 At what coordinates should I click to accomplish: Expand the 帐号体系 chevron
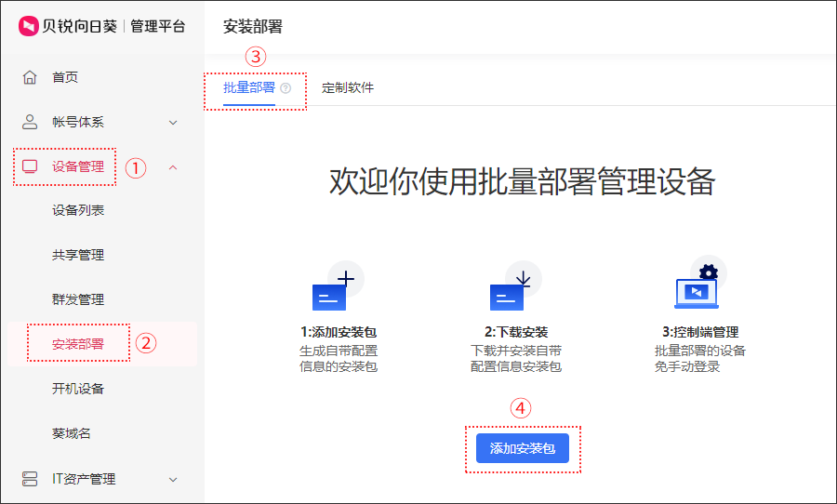coord(173,122)
